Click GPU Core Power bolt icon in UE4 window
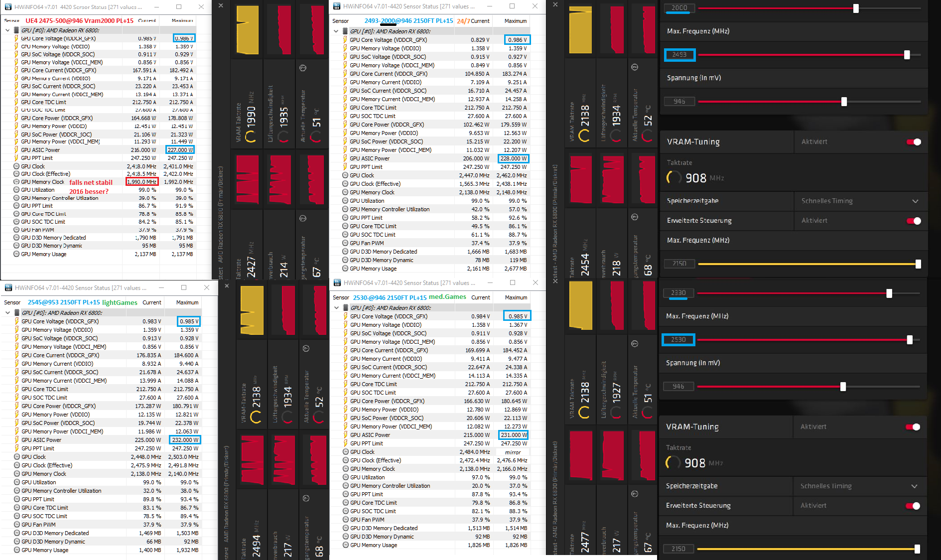This screenshot has height=560, width=941. pos(16,118)
